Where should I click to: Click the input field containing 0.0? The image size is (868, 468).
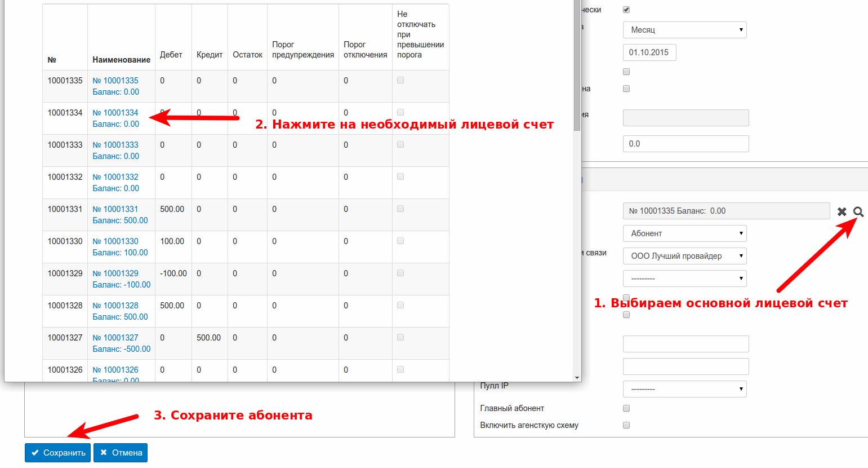(x=686, y=144)
